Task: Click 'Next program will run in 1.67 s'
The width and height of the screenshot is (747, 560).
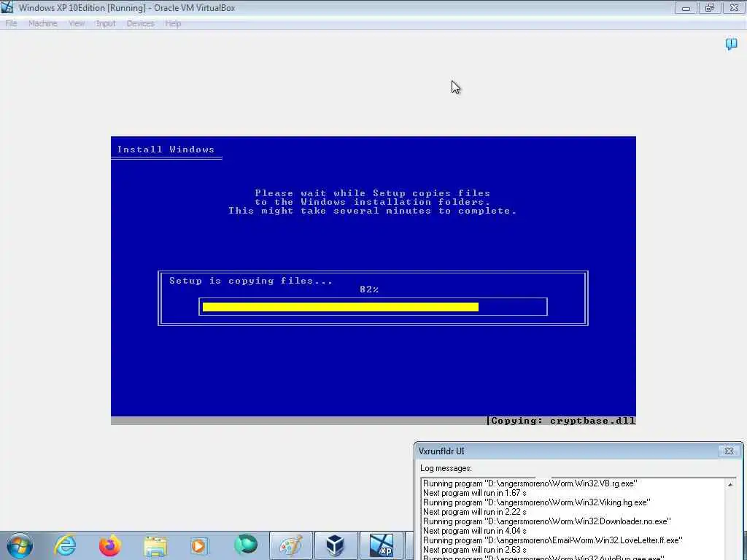Action: (x=474, y=493)
